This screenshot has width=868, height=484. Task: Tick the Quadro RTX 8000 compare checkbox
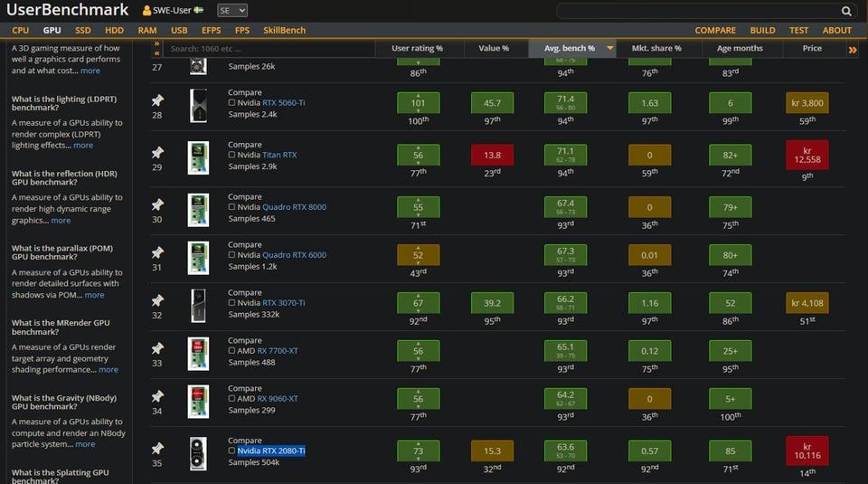(x=232, y=207)
